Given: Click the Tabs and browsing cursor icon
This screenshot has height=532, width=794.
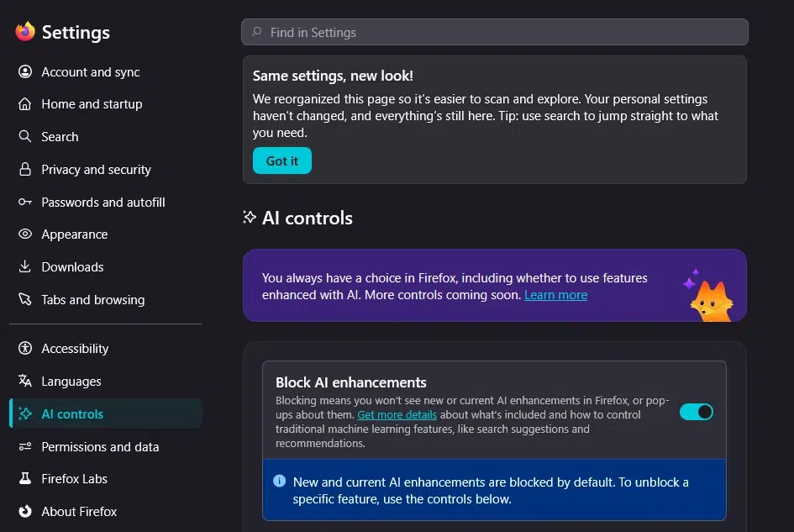Looking at the screenshot, I should [25, 299].
